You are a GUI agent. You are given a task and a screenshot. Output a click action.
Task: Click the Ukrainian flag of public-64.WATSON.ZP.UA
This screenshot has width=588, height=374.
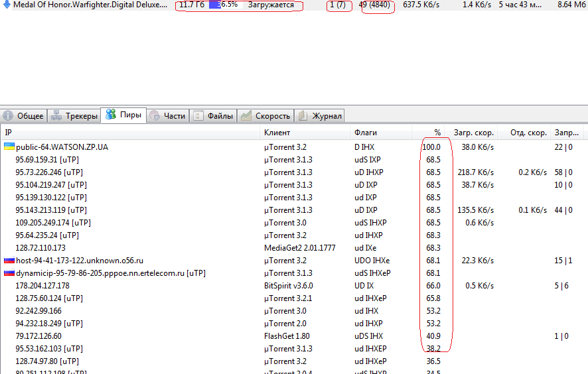click(9, 147)
